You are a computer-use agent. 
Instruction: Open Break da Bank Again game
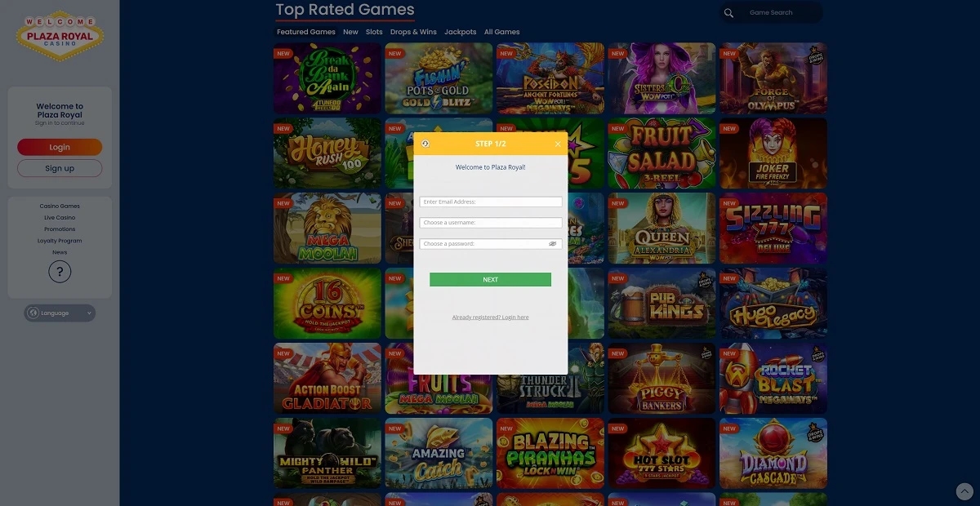click(x=327, y=78)
